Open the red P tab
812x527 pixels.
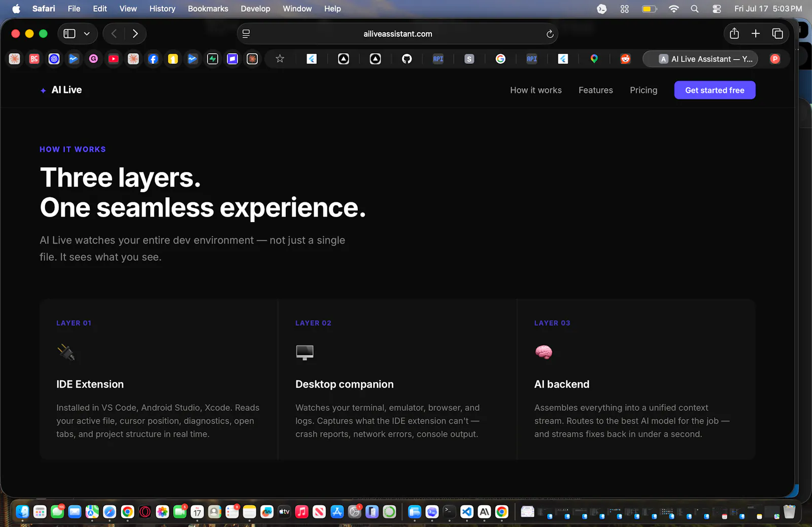point(775,59)
